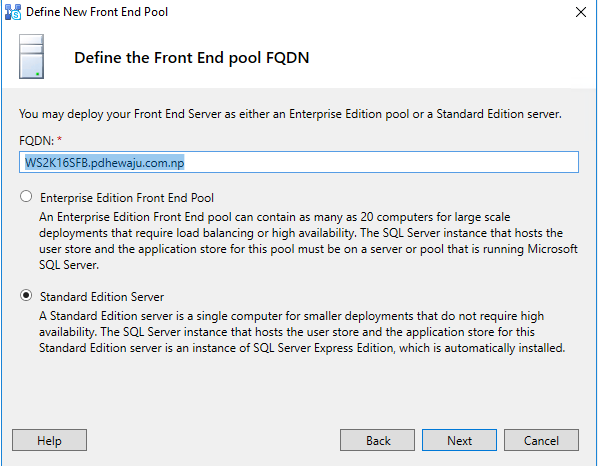The width and height of the screenshot is (598, 466).
Task: Click the introductory deployment instruction sentence
Action: tap(290, 114)
